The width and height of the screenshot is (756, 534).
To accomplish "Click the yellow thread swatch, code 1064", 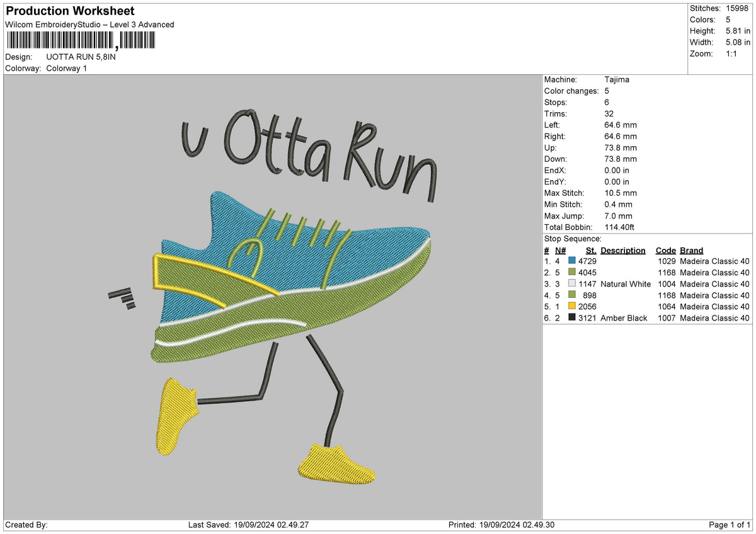I will [x=572, y=307].
